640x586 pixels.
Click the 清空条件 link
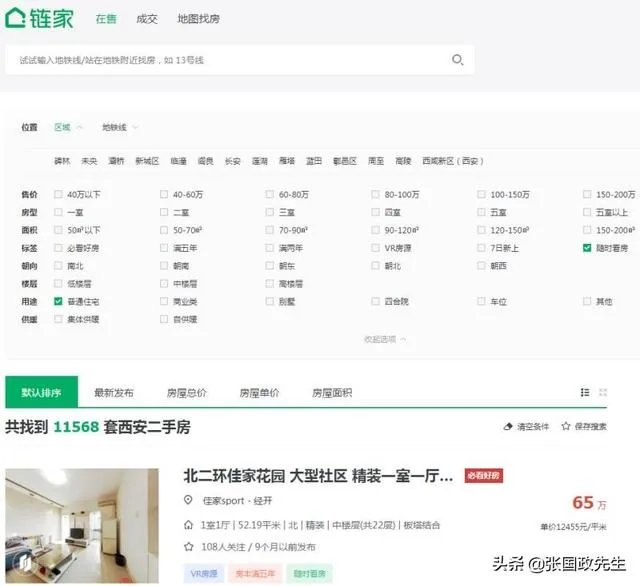tap(533, 426)
